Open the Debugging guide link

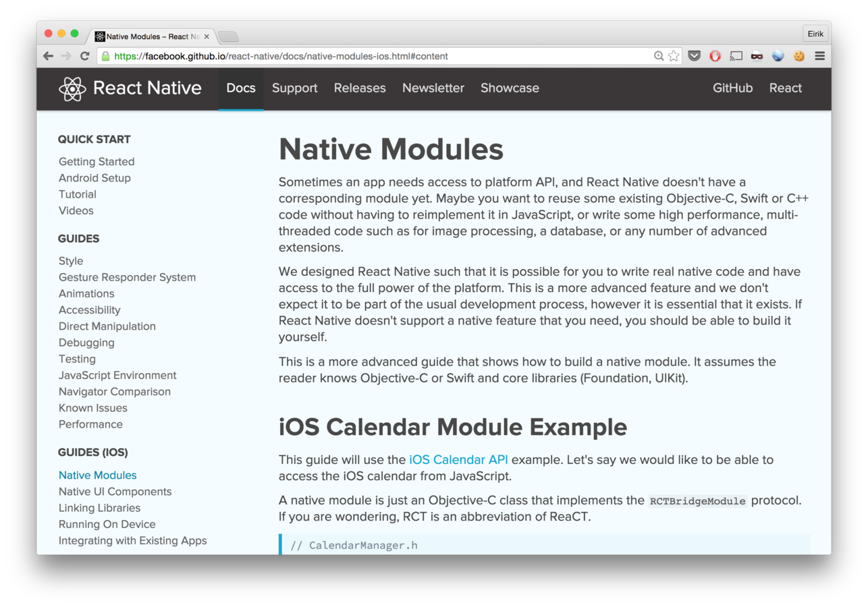tap(86, 343)
